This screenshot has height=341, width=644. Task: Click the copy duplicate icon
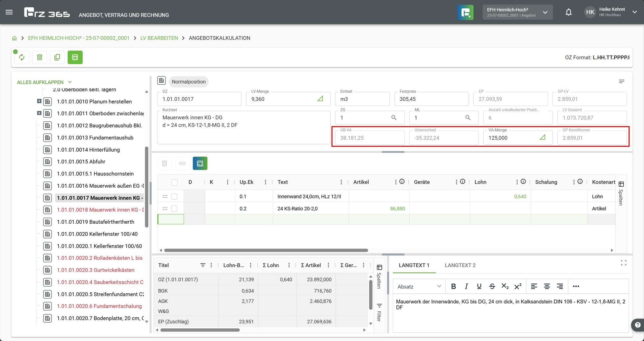click(x=57, y=57)
